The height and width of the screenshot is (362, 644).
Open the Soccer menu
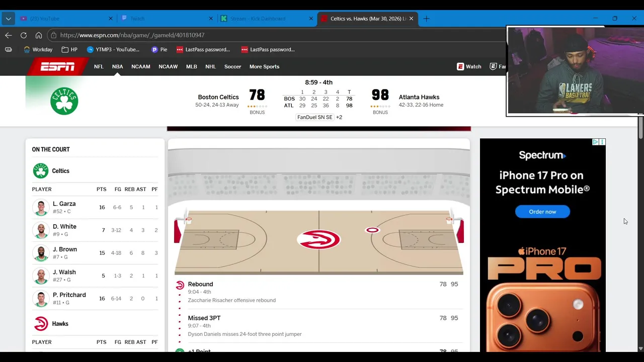click(x=232, y=66)
